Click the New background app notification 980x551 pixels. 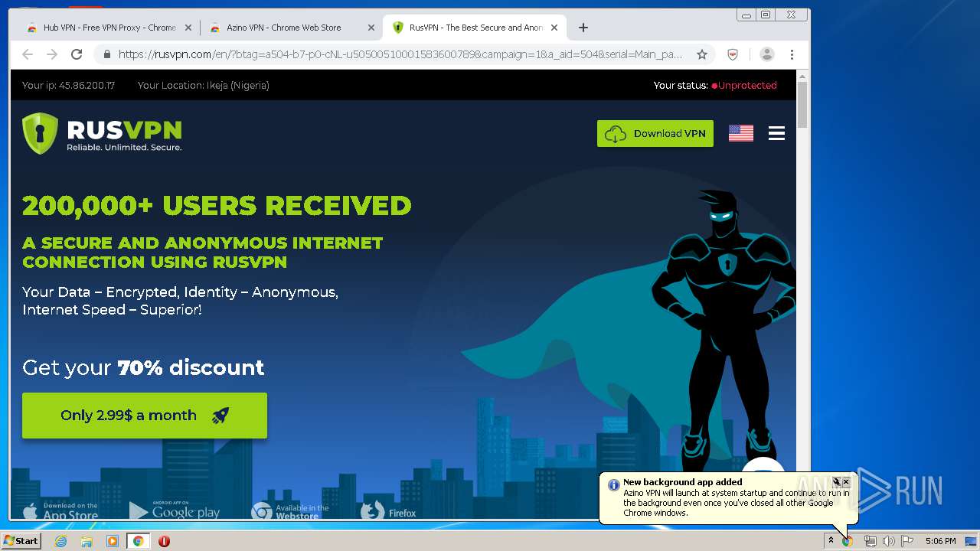728,497
